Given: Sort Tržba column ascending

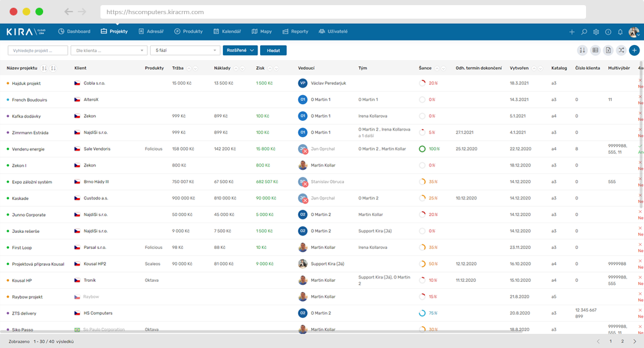Looking at the screenshot, I should click(x=190, y=68).
